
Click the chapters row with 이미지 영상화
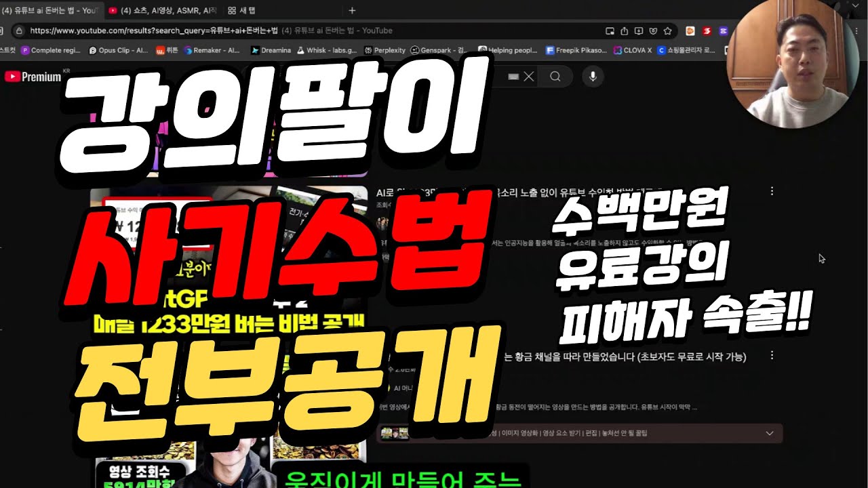(580, 433)
